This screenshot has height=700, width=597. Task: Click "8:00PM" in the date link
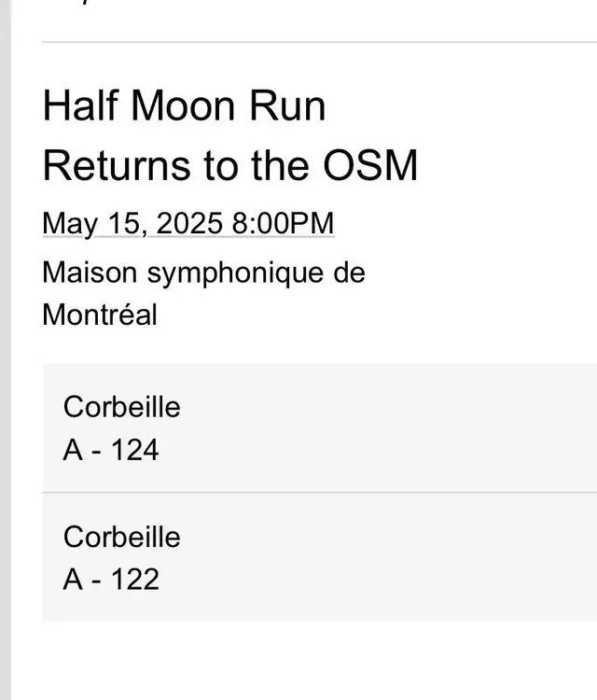pos(283,223)
